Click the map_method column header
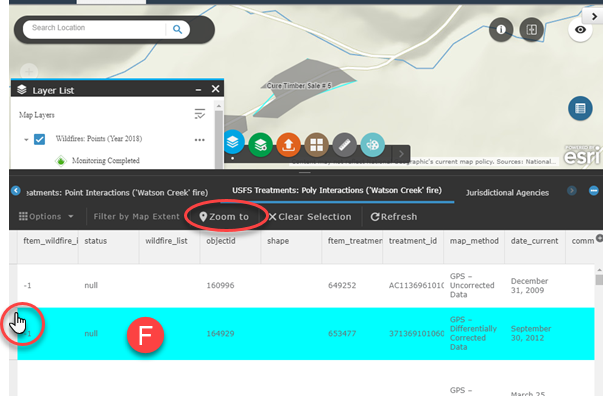603x396 pixels. point(474,246)
